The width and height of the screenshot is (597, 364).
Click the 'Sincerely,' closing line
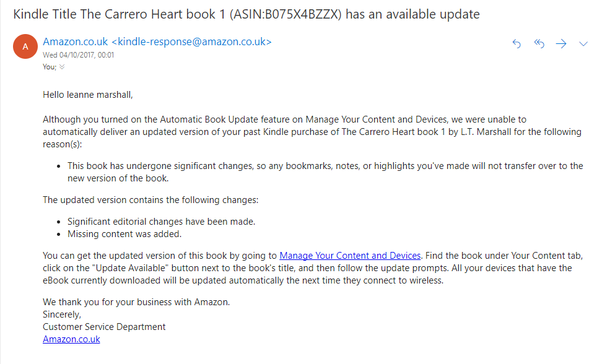(x=62, y=314)
